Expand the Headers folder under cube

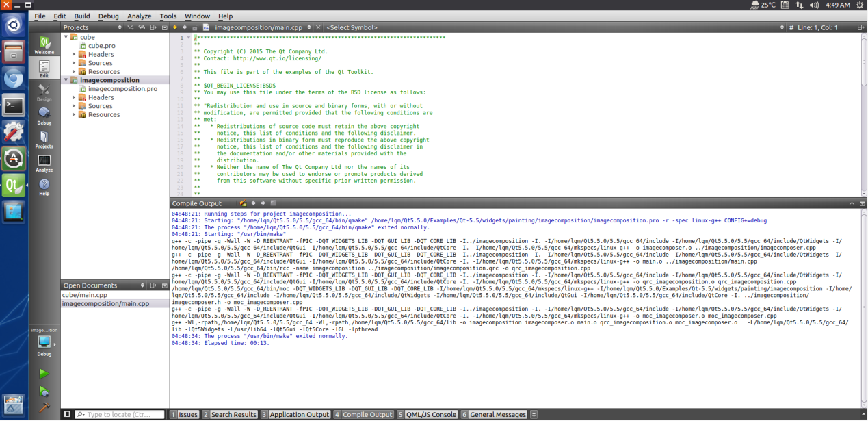point(75,54)
